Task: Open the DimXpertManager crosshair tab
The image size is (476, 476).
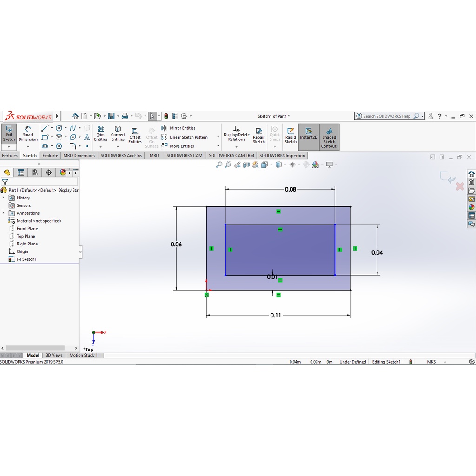Action: coord(49,172)
